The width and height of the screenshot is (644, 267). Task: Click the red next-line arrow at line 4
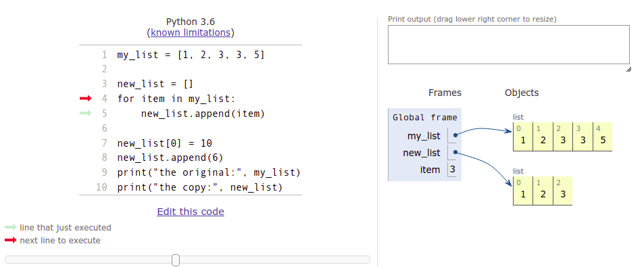pos(85,99)
